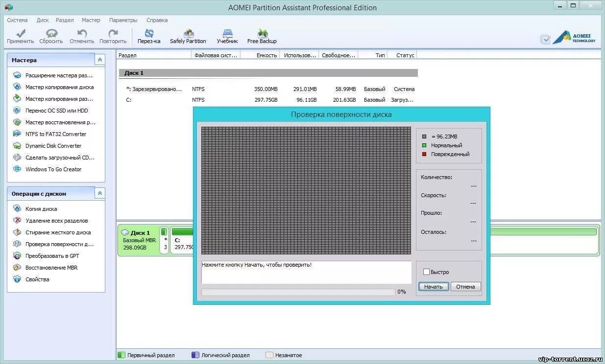The height and width of the screenshot is (364, 605).
Task: Click the Начать button to start check
Action: coord(434,287)
